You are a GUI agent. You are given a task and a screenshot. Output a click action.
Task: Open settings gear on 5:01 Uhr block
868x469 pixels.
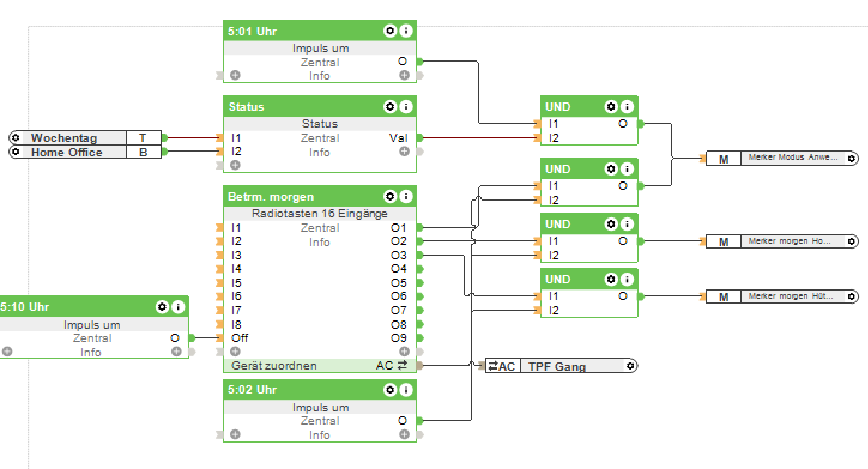(390, 31)
